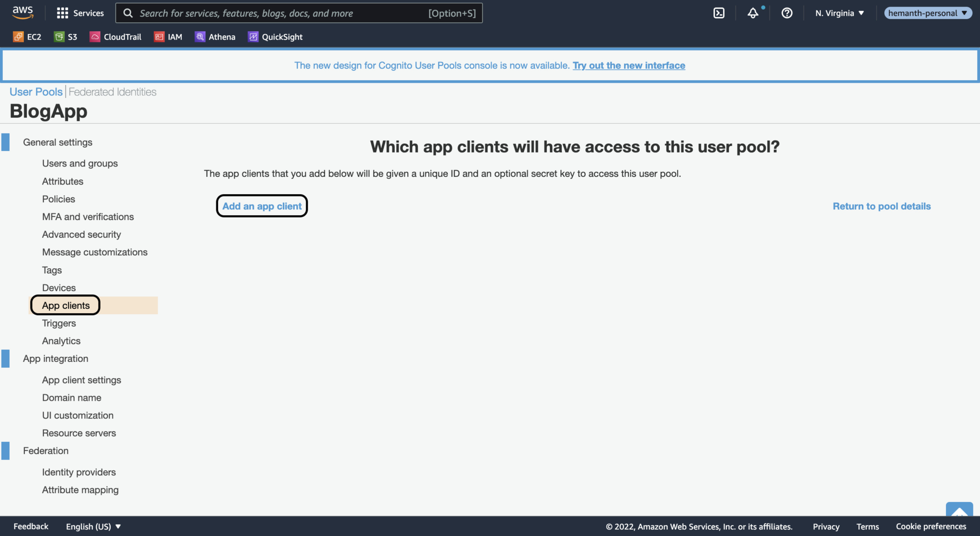Open the Terms footer link
Image resolution: width=980 pixels, height=536 pixels.
868,526
